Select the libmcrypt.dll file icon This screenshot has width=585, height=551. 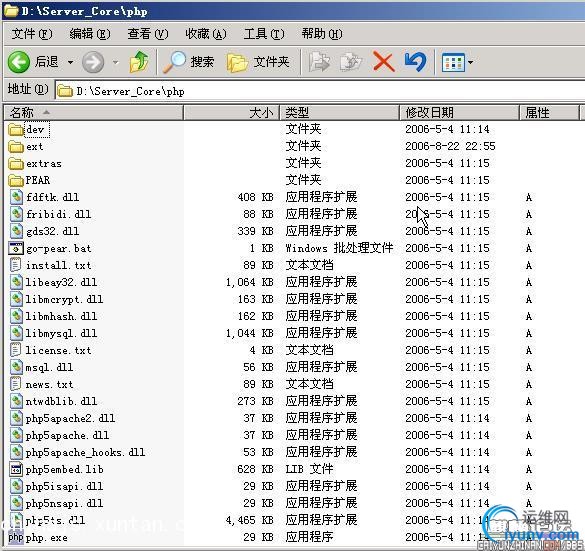(16, 299)
